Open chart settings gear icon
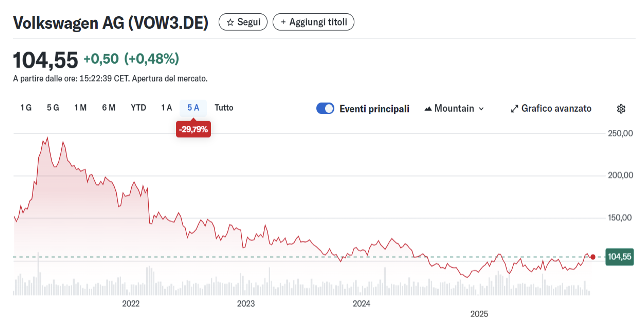Viewport: 644px width, 331px height. (x=621, y=109)
